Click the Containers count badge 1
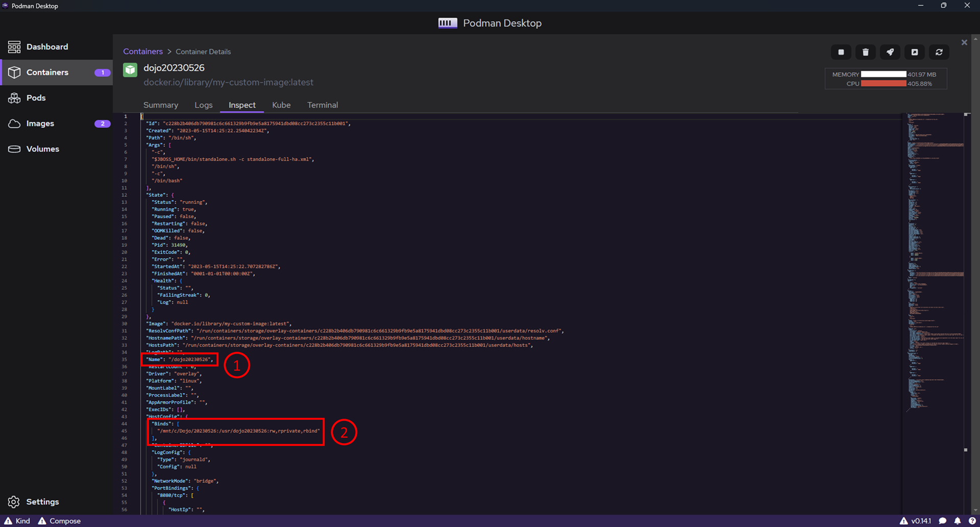Image resolution: width=980 pixels, height=527 pixels. click(x=102, y=73)
